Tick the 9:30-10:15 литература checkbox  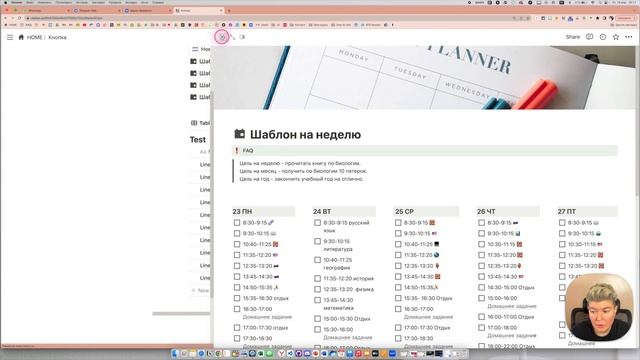[318, 241]
